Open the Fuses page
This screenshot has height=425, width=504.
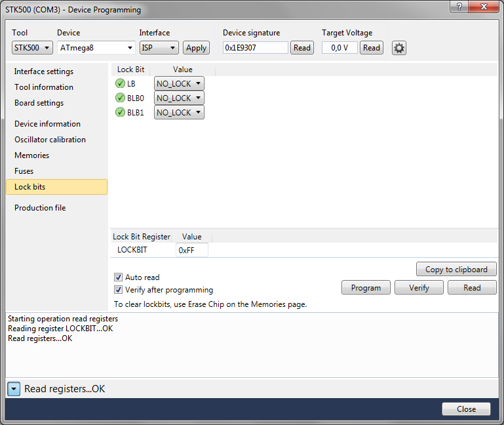pyautogui.click(x=24, y=171)
